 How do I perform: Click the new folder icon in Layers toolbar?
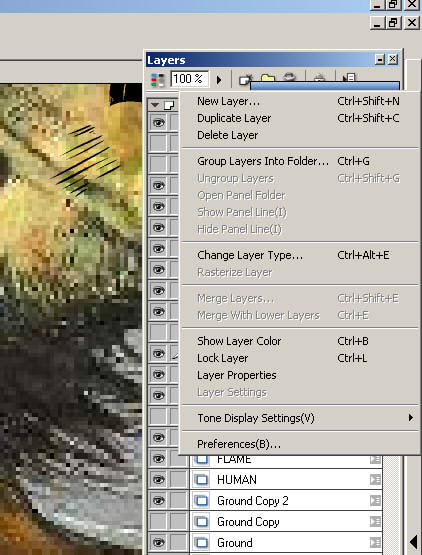[x=268, y=78]
